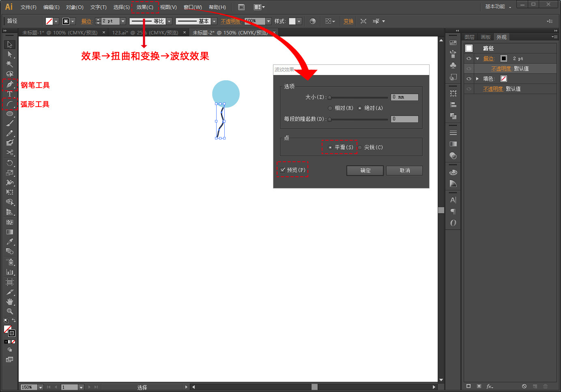This screenshot has height=392, width=561.
Task: Click the fx add effect button
Action: point(490,386)
